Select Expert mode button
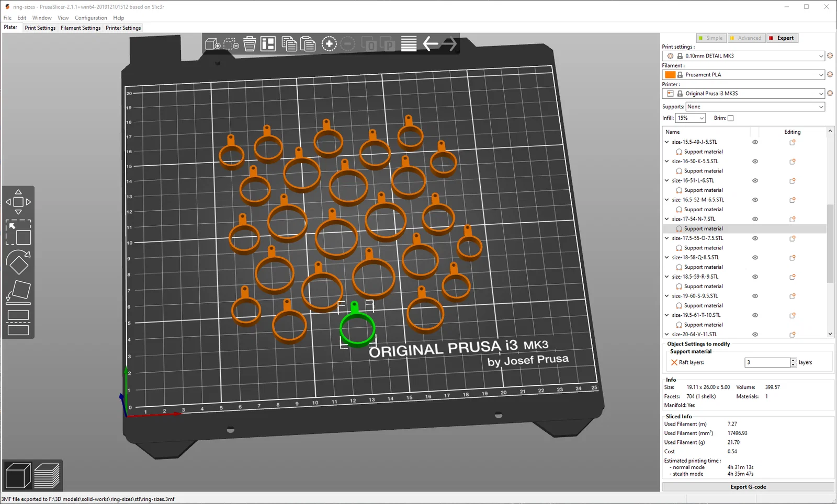This screenshot has height=504, width=837. coord(782,38)
